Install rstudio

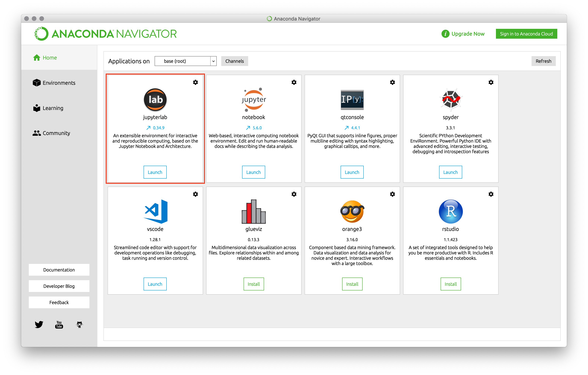tap(451, 284)
